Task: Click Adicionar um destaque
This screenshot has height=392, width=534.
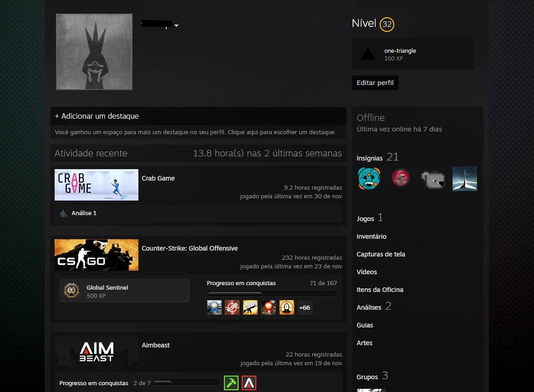Action: coord(97,116)
